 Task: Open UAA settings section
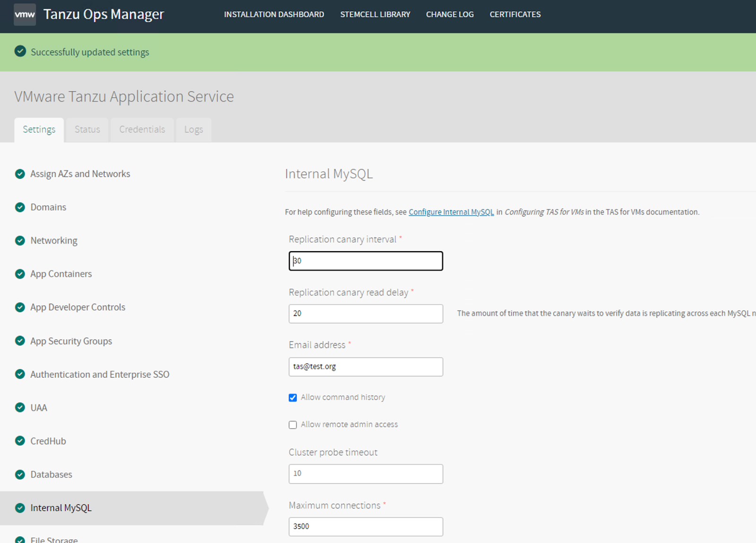click(39, 407)
